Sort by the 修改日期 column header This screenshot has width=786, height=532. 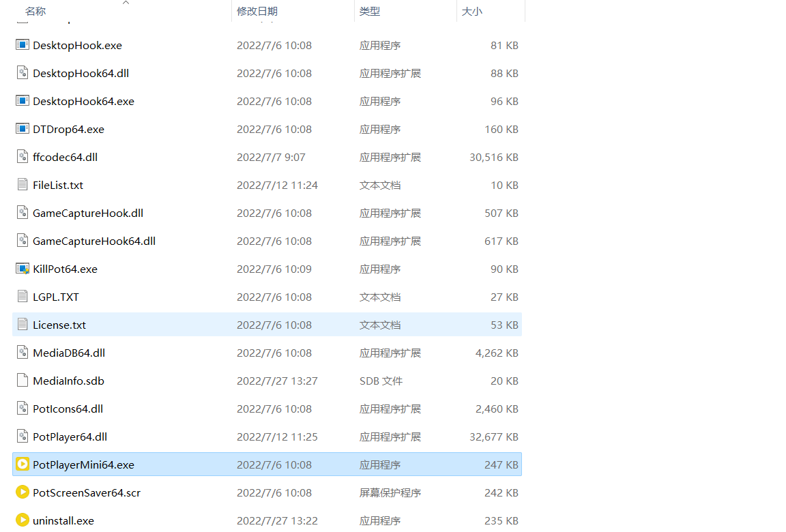(x=257, y=11)
